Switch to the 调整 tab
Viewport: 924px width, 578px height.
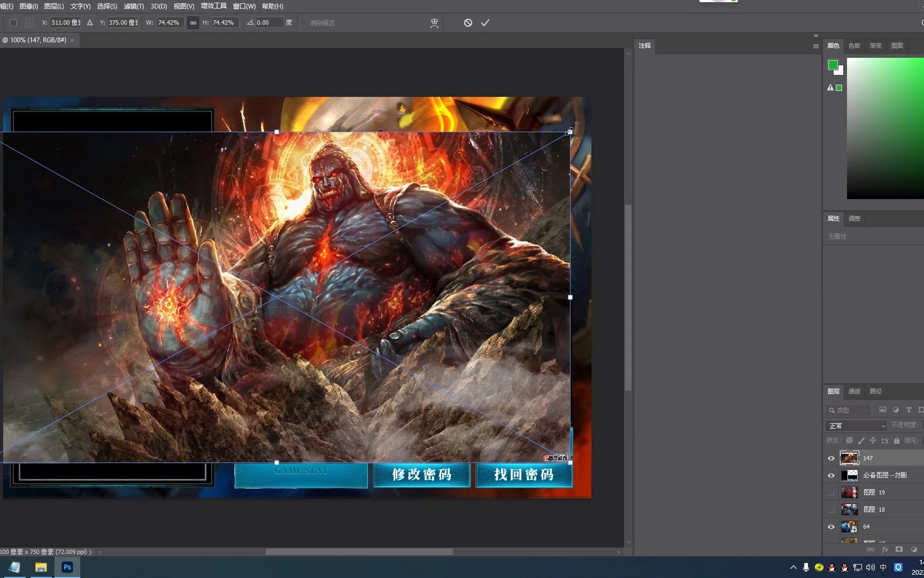[854, 218]
